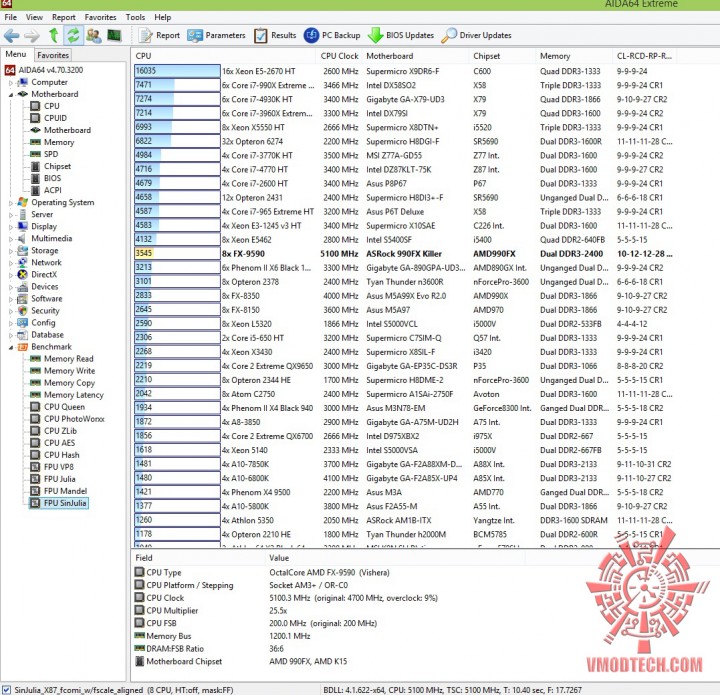Click the Up level green arrow icon

(x=54, y=35)
